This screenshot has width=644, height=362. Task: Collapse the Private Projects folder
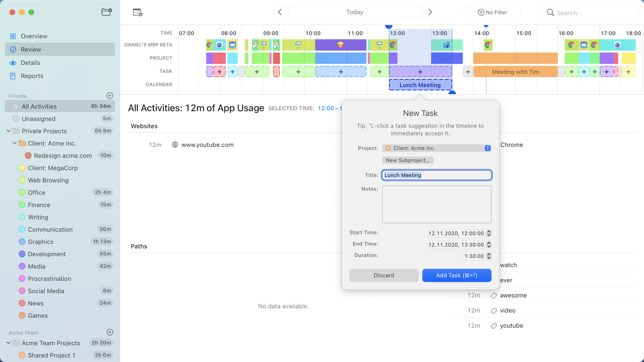[8, 131]
